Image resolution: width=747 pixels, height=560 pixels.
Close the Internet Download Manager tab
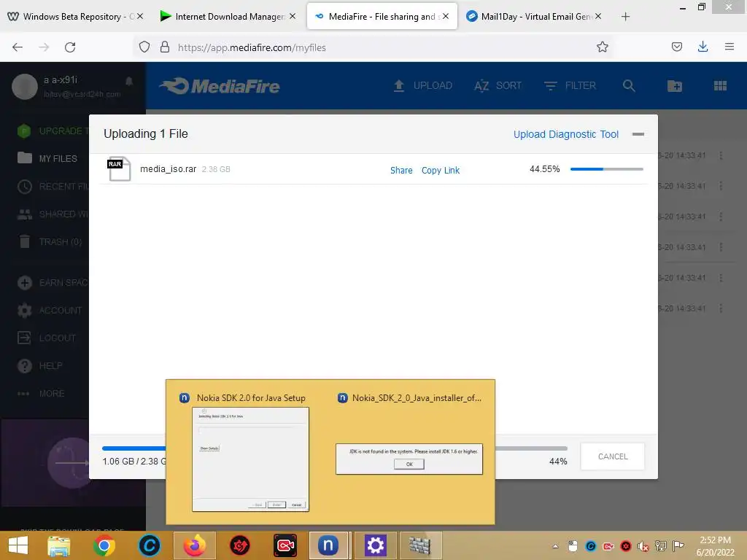click(293, 16)
